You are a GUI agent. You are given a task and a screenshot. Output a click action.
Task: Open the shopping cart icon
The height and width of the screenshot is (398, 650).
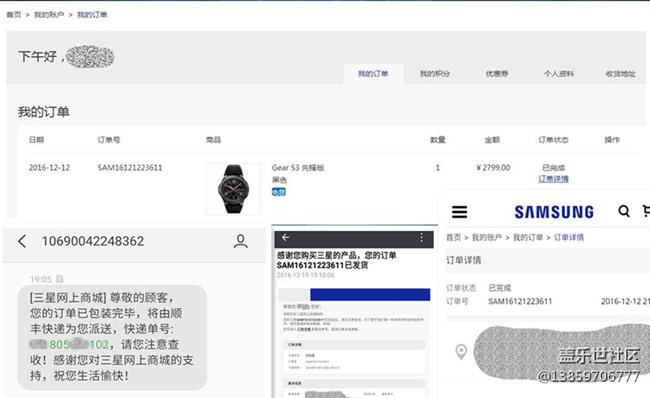(646, 211)
